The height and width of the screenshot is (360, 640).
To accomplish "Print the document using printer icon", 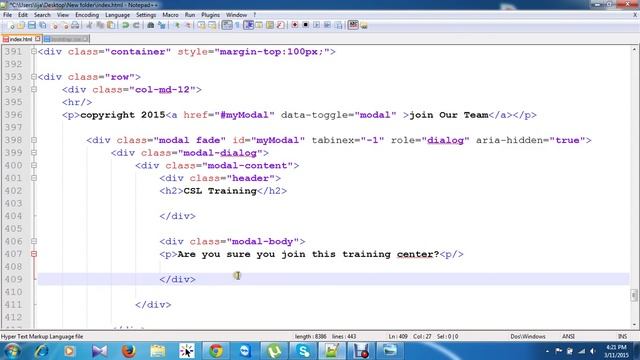I will 75,25.
